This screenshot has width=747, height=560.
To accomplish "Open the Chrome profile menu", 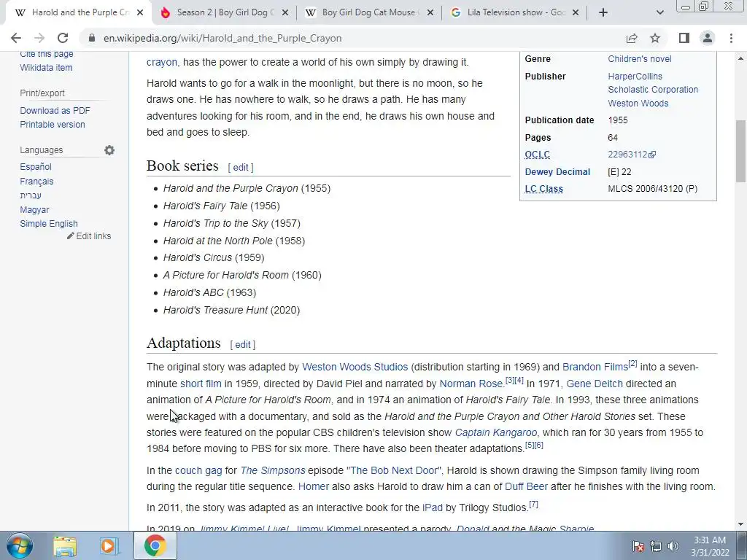I will pos(708,38).
